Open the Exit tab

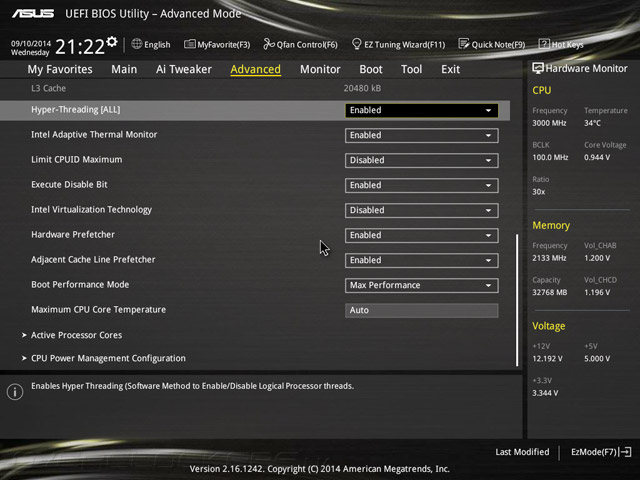[x=450, y=69]
